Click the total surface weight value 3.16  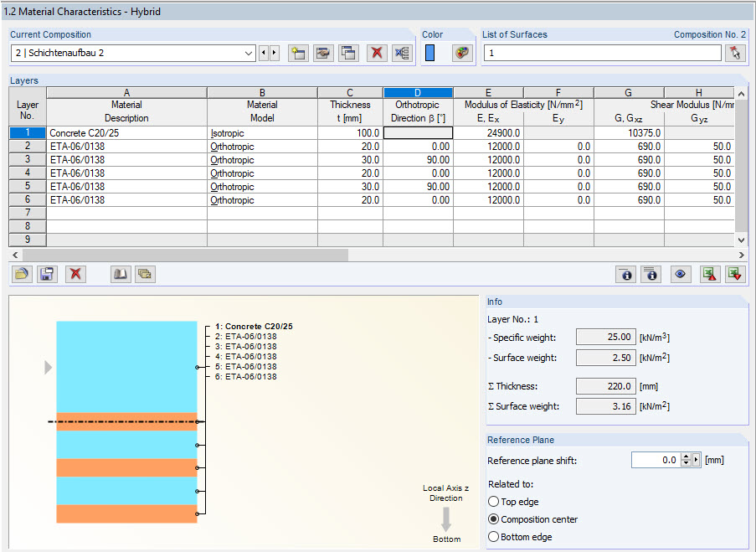point(605,406)
